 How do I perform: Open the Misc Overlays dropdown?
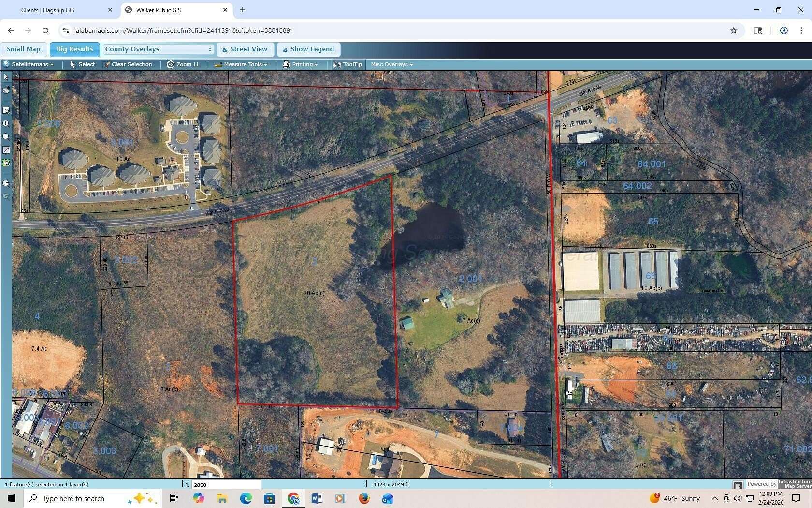[x=391, y=64]
